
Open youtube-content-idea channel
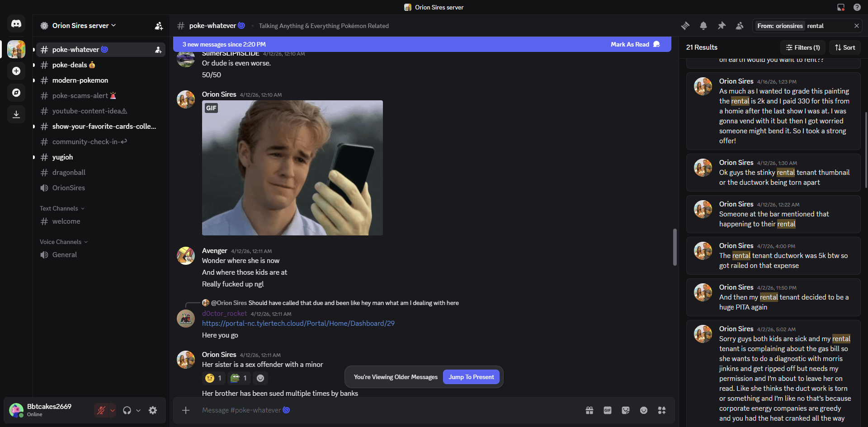pos(101,111)
